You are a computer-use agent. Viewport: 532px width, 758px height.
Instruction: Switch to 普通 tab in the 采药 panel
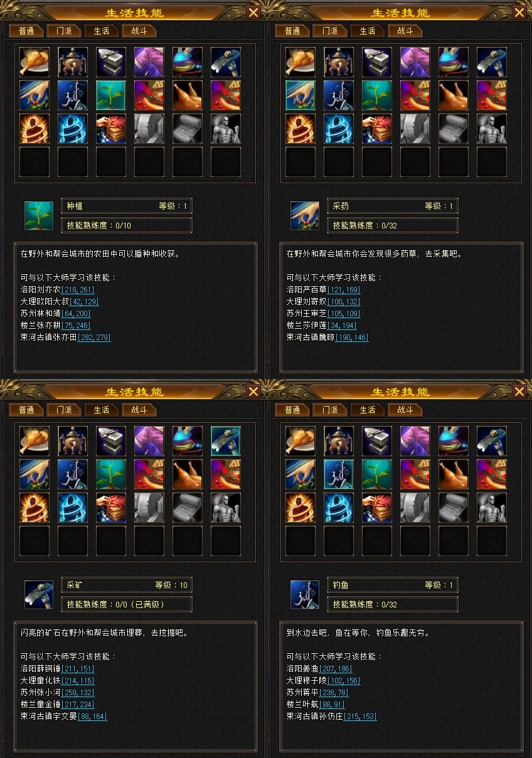coord(292,31)
